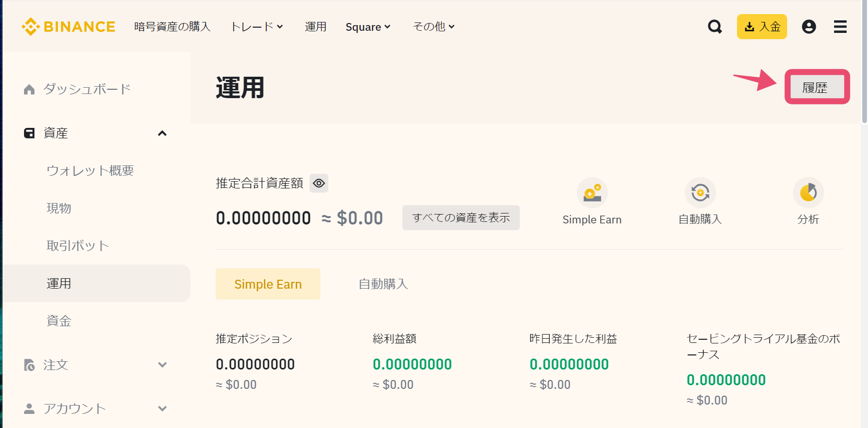This screenshot has height=428, width=868.
Task: Open the トレード dropdown menu
Action: (257, 27)
